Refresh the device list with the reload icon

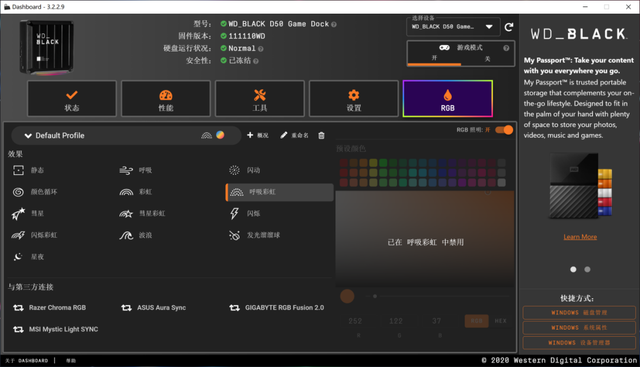509,27
